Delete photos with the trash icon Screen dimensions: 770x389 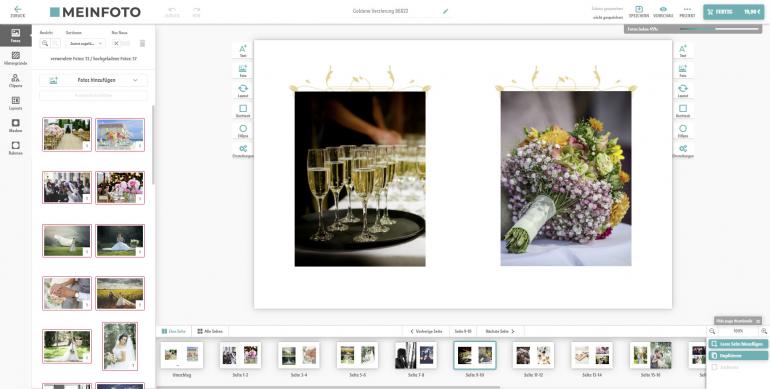point(142,44)
